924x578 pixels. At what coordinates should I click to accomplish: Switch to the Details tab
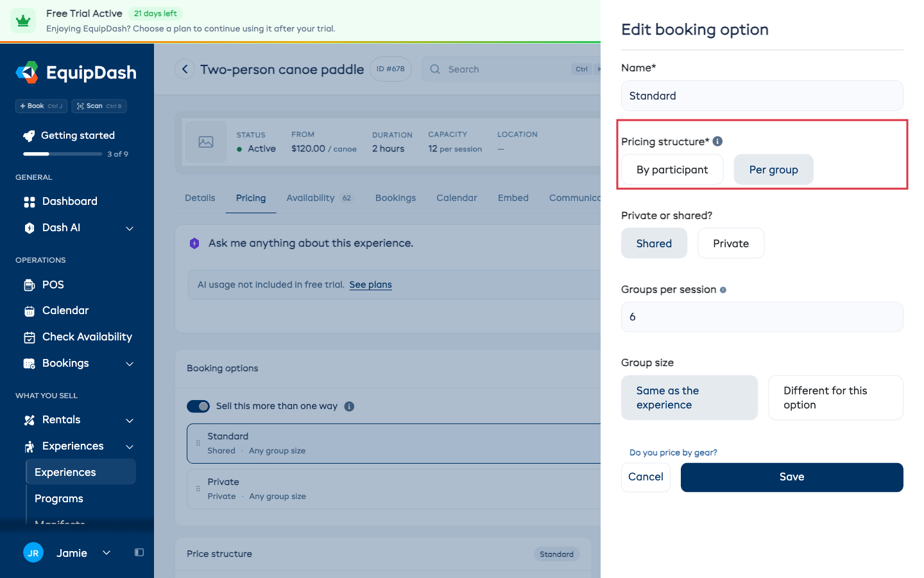pyautogui.click(x=200, y=198)
